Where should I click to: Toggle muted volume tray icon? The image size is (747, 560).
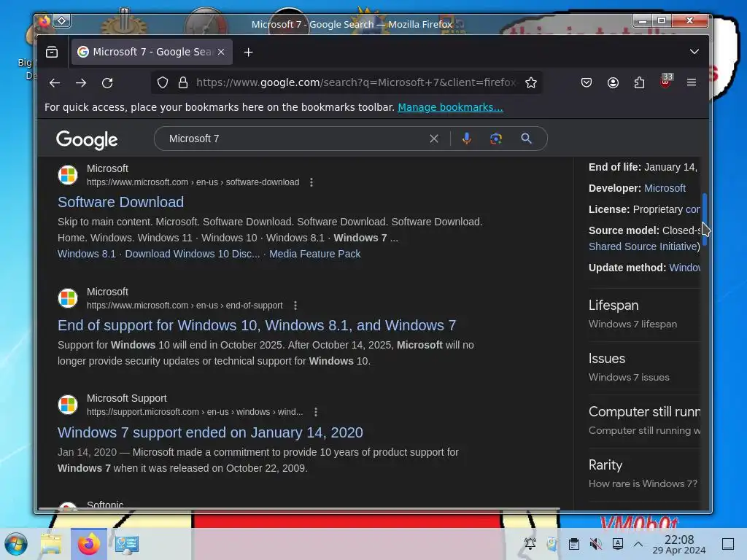pos(595,543)
